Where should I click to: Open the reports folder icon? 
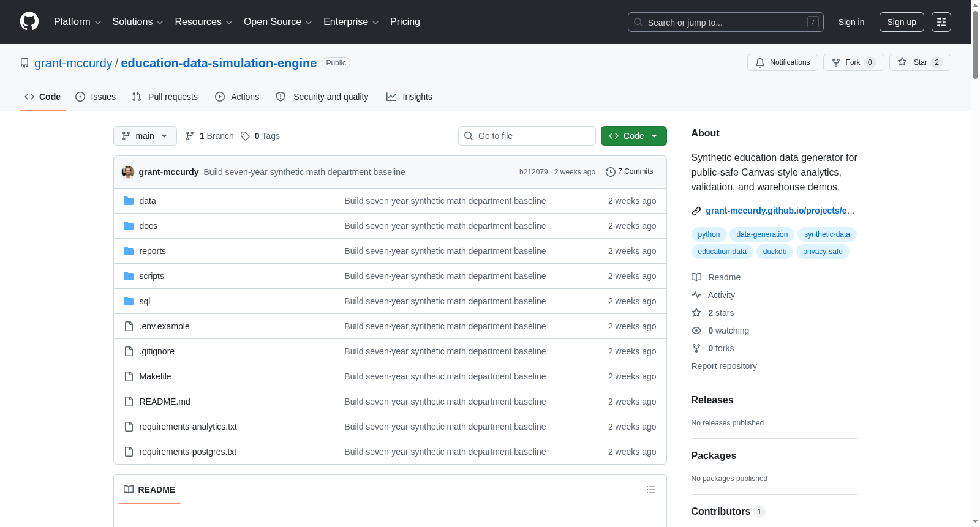(x=129, y=251)
